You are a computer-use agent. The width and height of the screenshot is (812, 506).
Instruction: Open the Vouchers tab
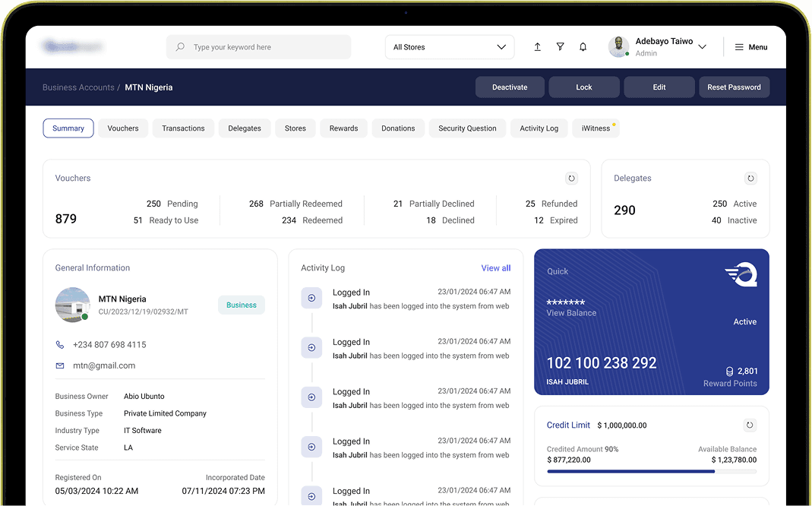123,128
